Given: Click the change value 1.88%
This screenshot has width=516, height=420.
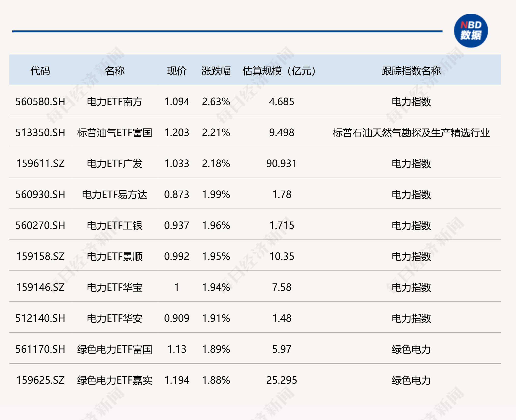Looking at the screenshot, I should point(216,380).
